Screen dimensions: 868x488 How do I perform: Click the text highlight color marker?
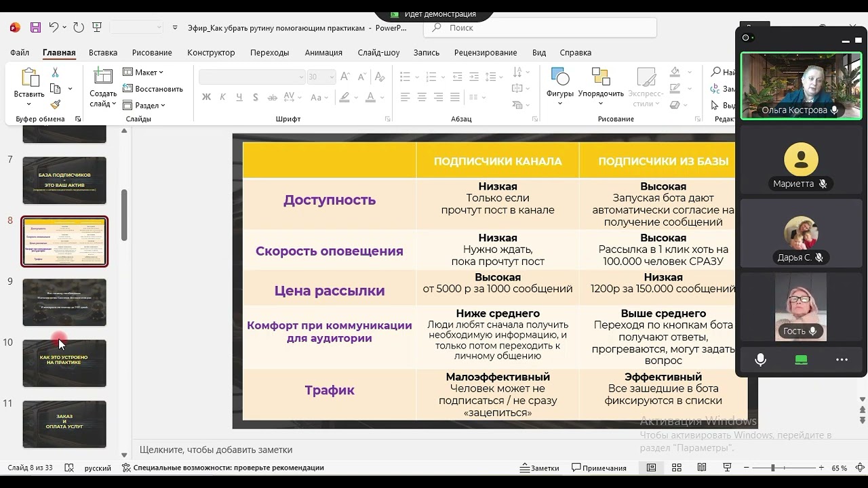(345, 97)
